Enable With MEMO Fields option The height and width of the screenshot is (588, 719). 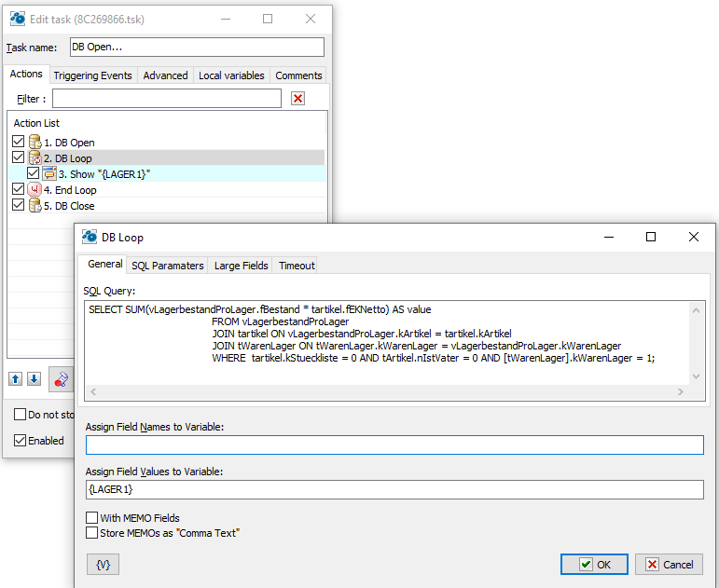click(91, 518)
